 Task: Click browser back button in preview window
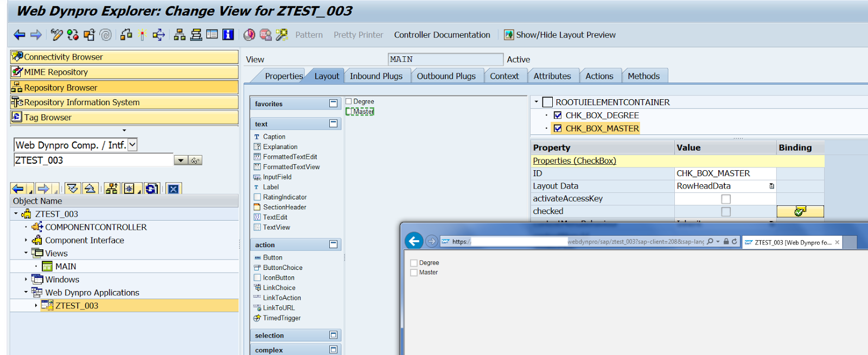point(414,241)
